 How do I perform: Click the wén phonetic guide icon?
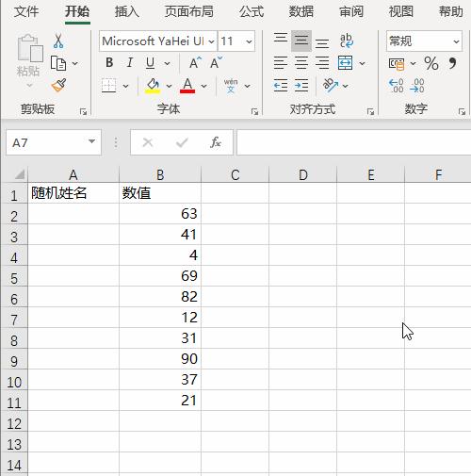(x=231, y=86)
